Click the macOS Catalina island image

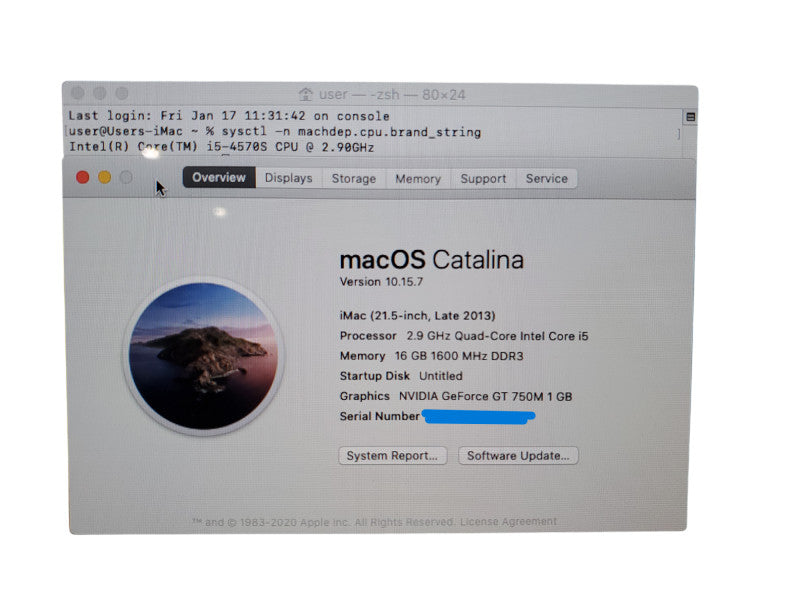coord(203,356)
